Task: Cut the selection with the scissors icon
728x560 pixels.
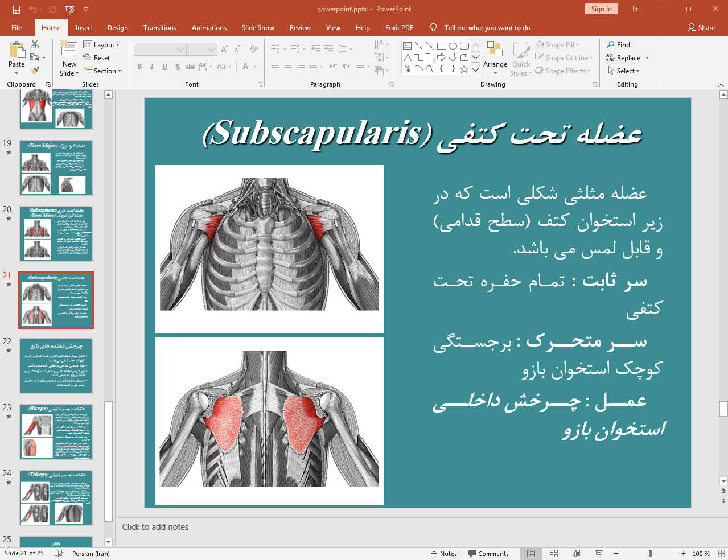Action: pos(35,44)
